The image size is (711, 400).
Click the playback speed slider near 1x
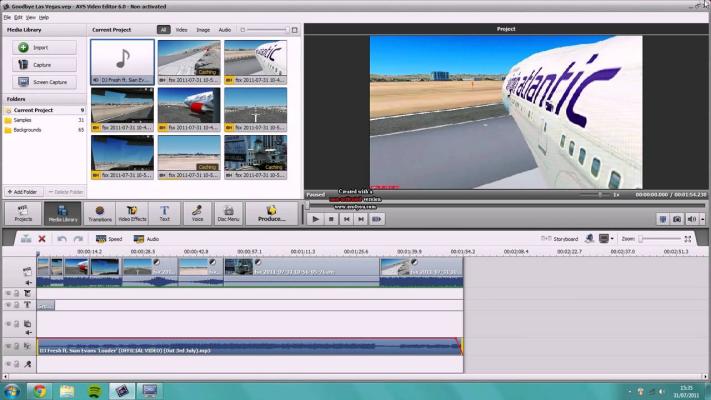tap(595, 195)
